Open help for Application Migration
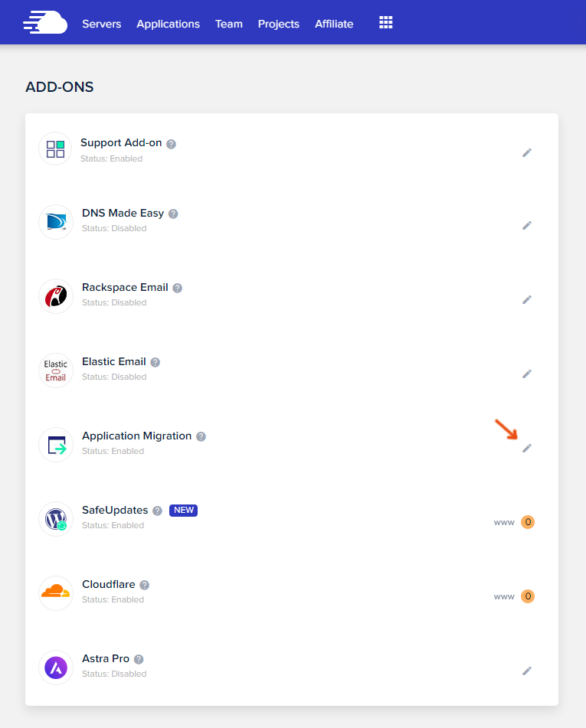The width and height of the screenshot is (586, 728). click(x=201, y=436)
